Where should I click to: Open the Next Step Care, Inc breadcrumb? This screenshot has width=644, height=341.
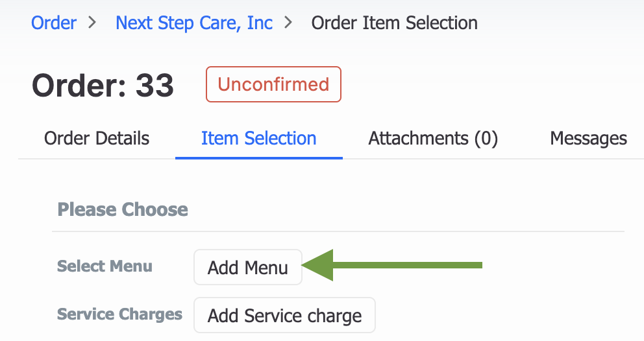point(194,23)
